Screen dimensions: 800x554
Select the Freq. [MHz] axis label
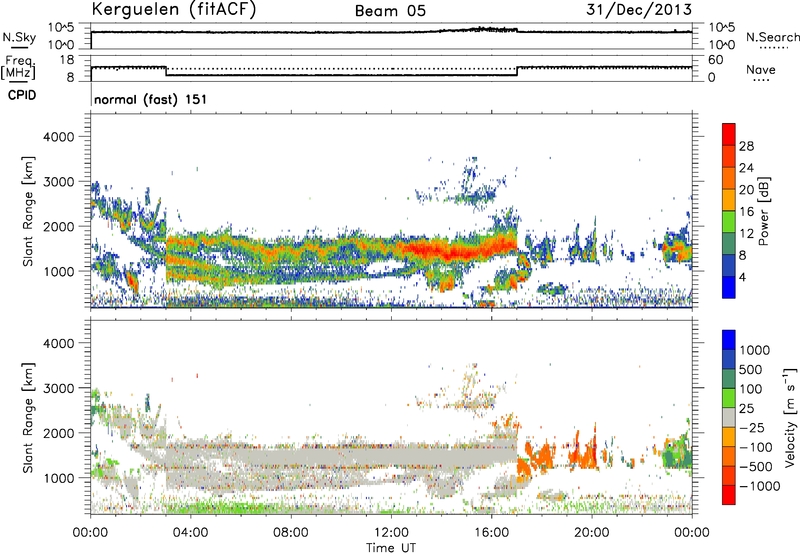point(18,68)
